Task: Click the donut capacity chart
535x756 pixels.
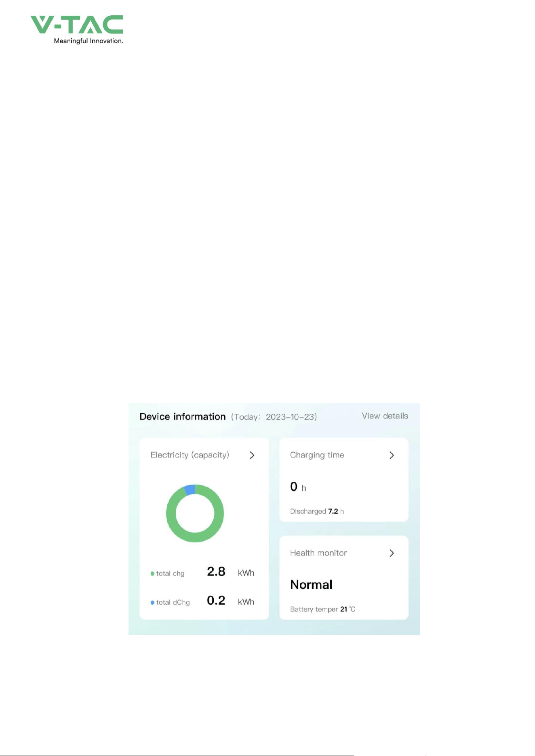Action: pos(195,513)
